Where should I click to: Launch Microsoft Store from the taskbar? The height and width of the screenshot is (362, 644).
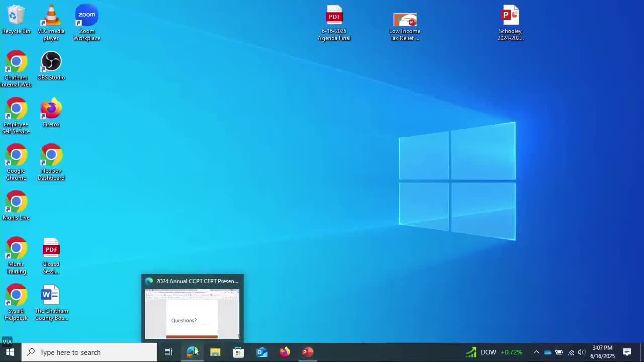tap(238, 352)
